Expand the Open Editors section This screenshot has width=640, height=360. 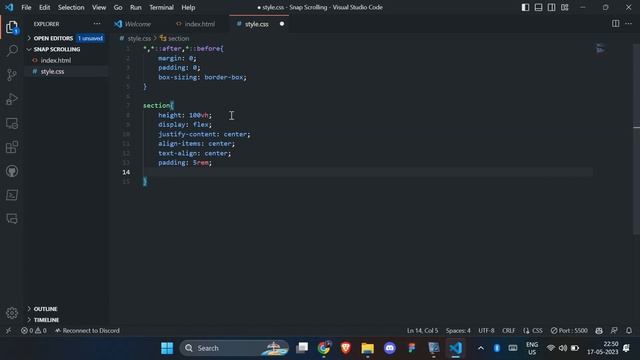tap(53, 38)
